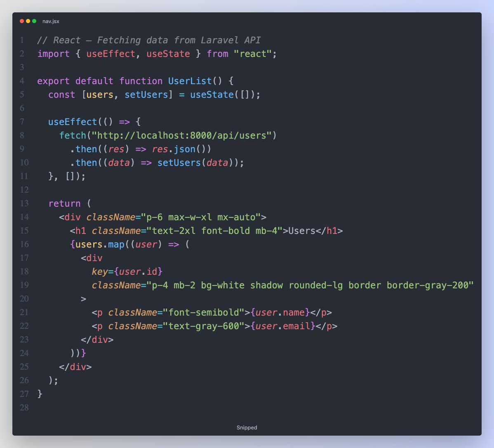Click the useState([]) call
Viewport: 494px width, 448px height.
point(222,94)
